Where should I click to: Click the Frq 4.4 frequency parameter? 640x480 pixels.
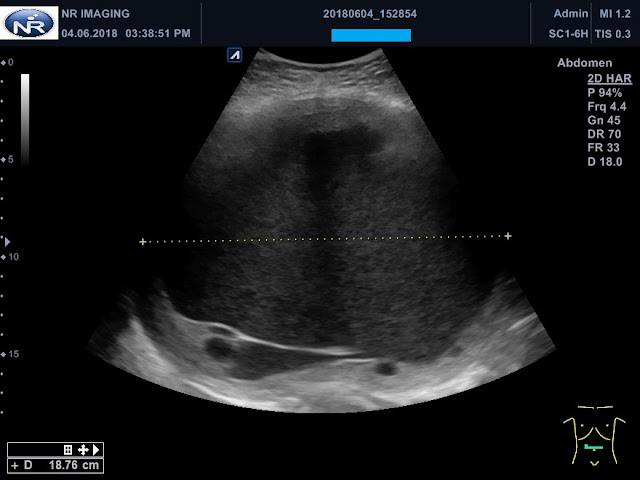coord(607,107)
